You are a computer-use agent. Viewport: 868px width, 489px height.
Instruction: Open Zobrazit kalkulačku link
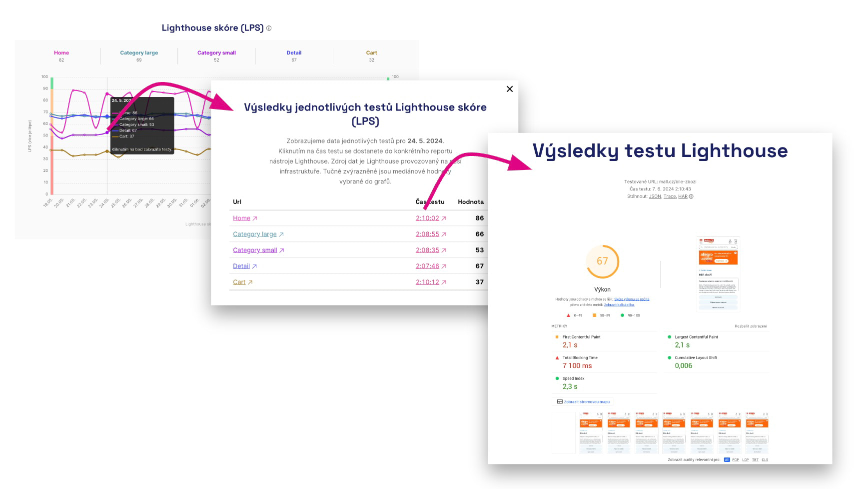(619, 304)
